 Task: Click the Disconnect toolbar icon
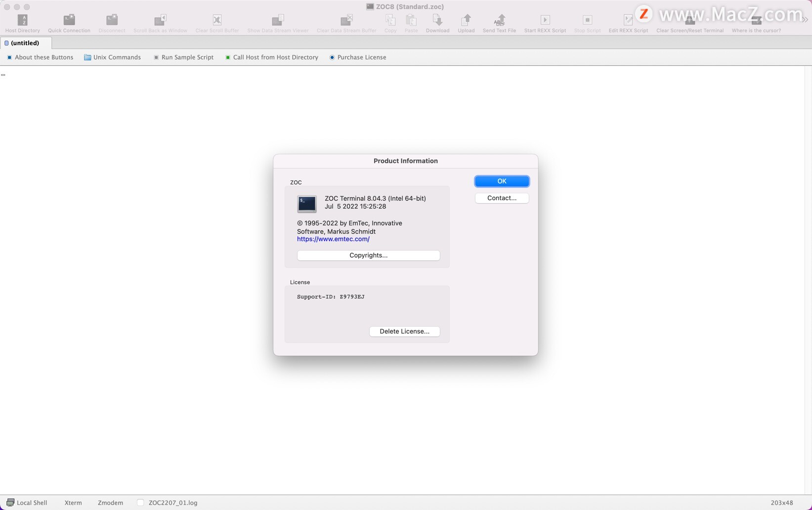pyautogui.click(x=112, y=20)
